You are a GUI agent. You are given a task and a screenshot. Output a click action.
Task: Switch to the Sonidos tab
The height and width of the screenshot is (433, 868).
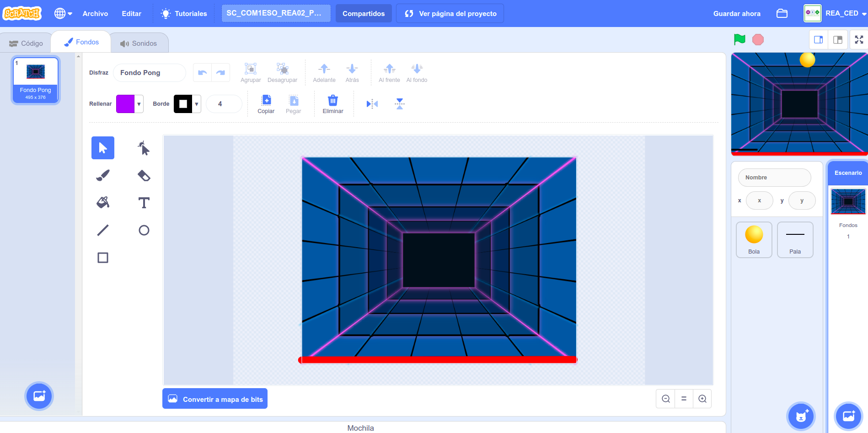pos(139,43)
